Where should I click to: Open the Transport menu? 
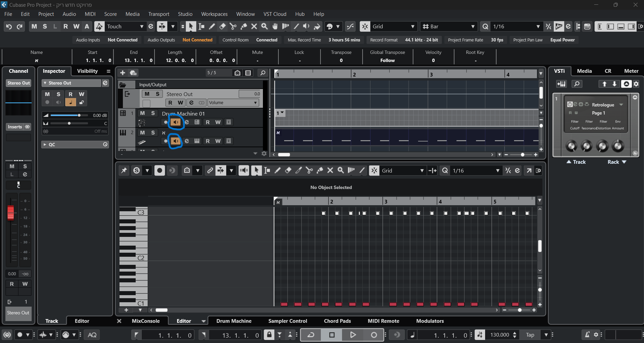point(159,14)
